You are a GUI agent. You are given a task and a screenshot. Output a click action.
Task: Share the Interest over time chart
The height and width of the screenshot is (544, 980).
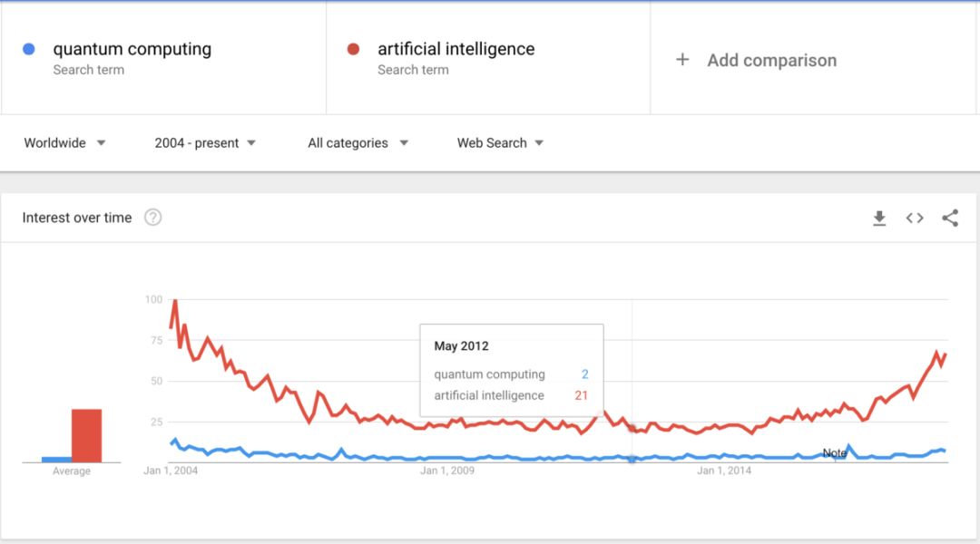[950, 218]
